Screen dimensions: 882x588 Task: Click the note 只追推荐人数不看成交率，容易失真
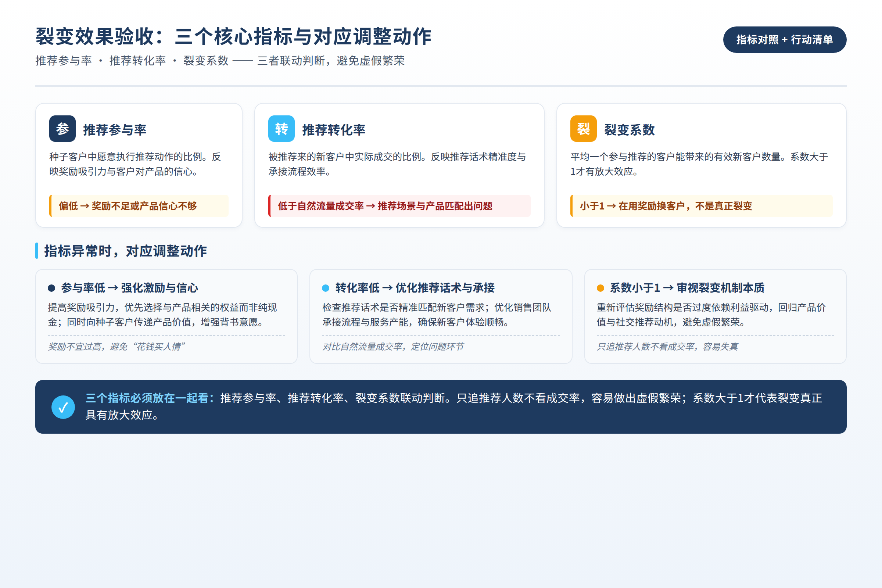(667, 347)
